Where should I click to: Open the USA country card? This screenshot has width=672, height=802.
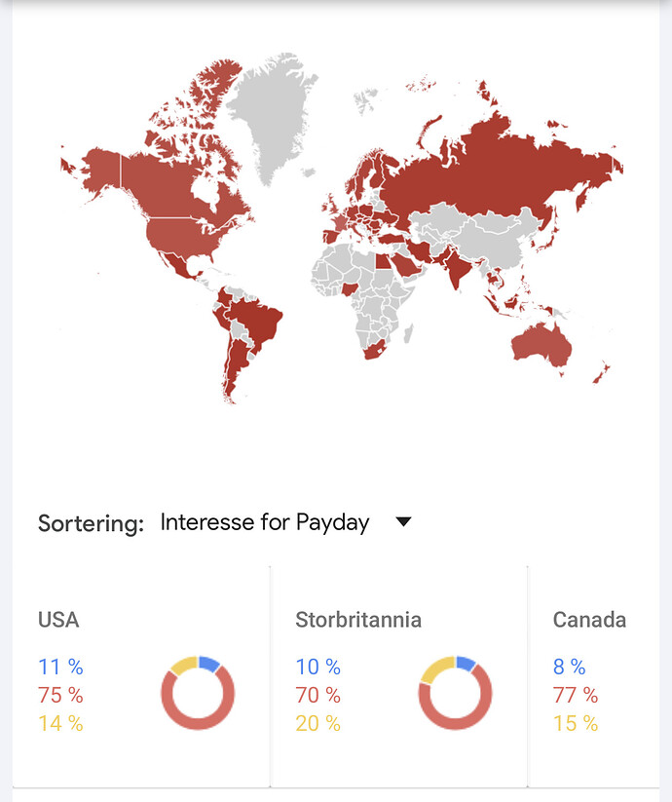coord(141,676)
